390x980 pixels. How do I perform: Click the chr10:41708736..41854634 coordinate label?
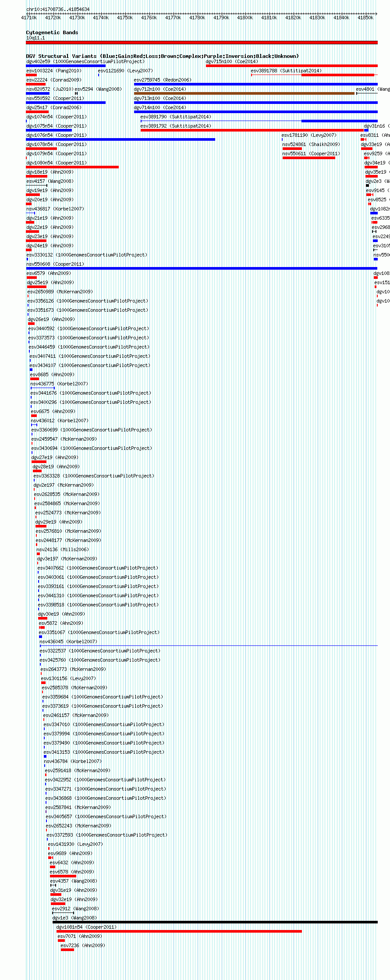click(58, 9)
